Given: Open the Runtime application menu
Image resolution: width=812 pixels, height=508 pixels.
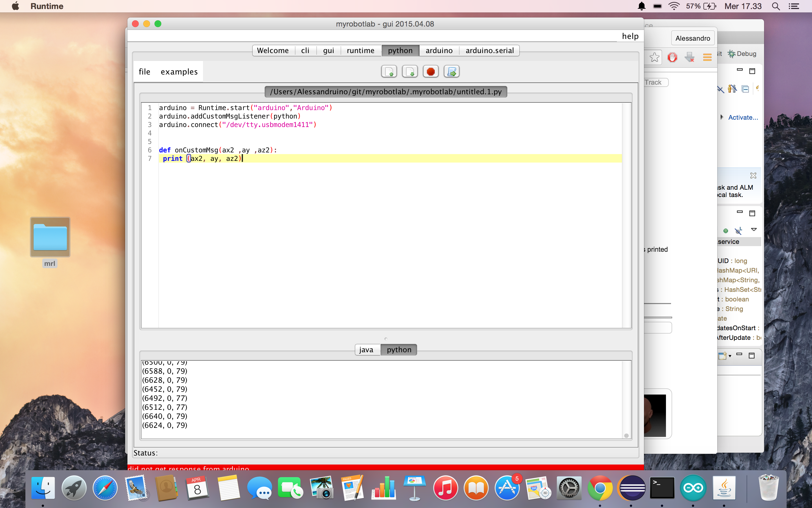Looking at the screenshot, I should tap(47, 6).
